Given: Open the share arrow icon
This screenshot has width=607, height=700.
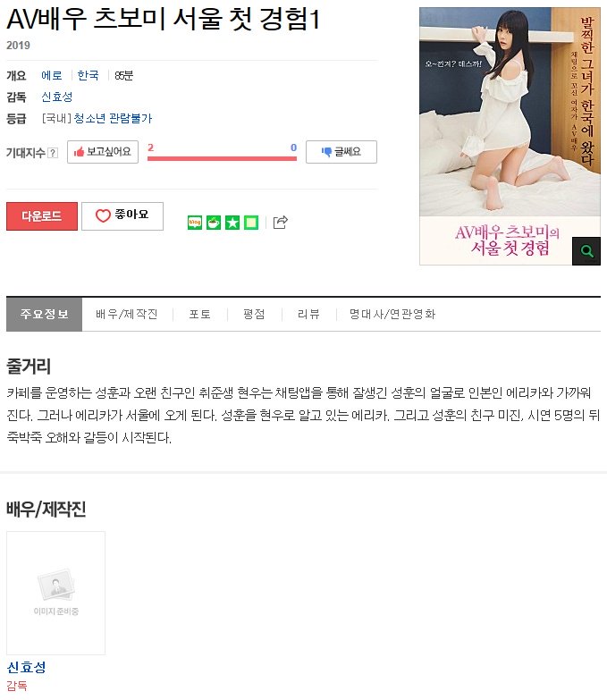Looking at the screenshot, I should [x=281, y=222].
